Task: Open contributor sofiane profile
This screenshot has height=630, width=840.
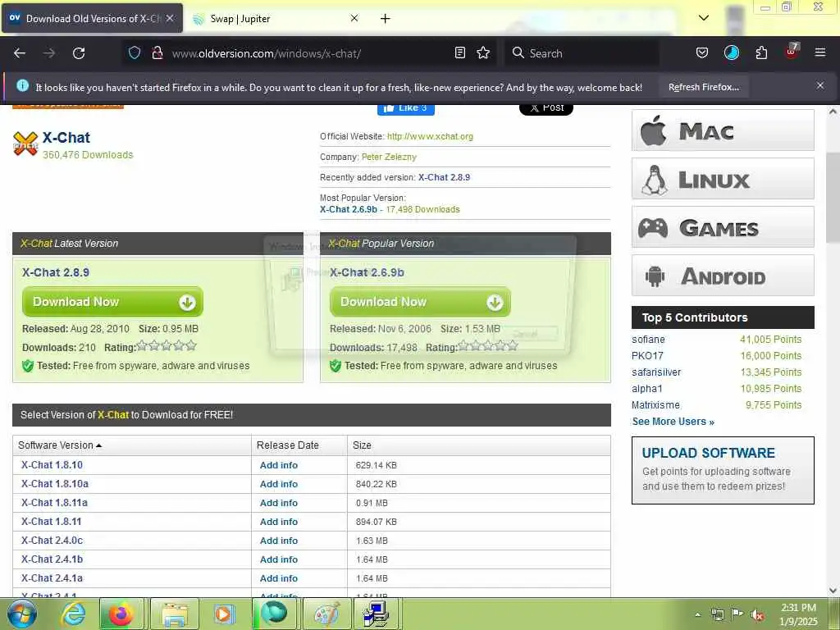Action: pos(648,340)
